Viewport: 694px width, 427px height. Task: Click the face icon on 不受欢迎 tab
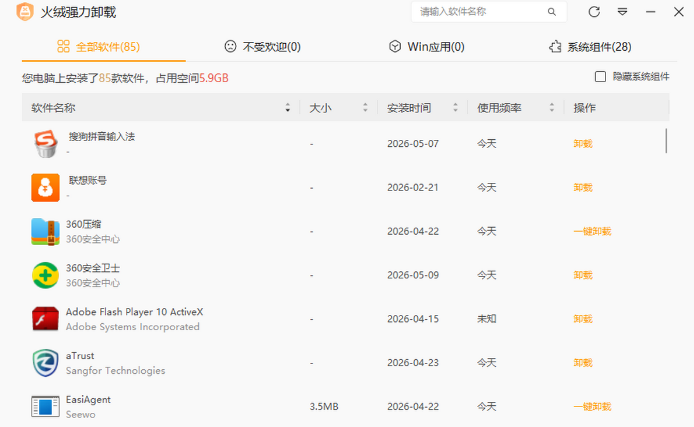230,46
